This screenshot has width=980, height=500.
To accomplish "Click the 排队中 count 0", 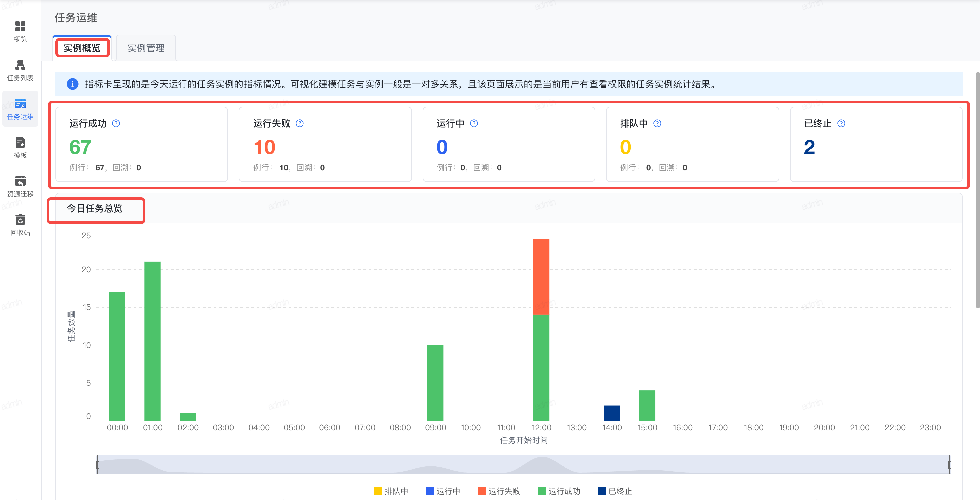I will [x=625, y=147].
